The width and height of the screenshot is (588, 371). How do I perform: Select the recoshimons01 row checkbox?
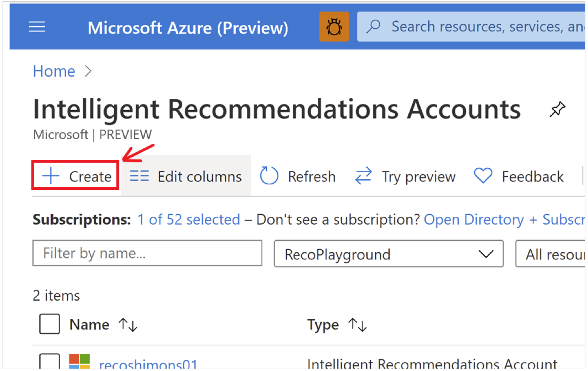pyautogui.click(x=49, y=362)
